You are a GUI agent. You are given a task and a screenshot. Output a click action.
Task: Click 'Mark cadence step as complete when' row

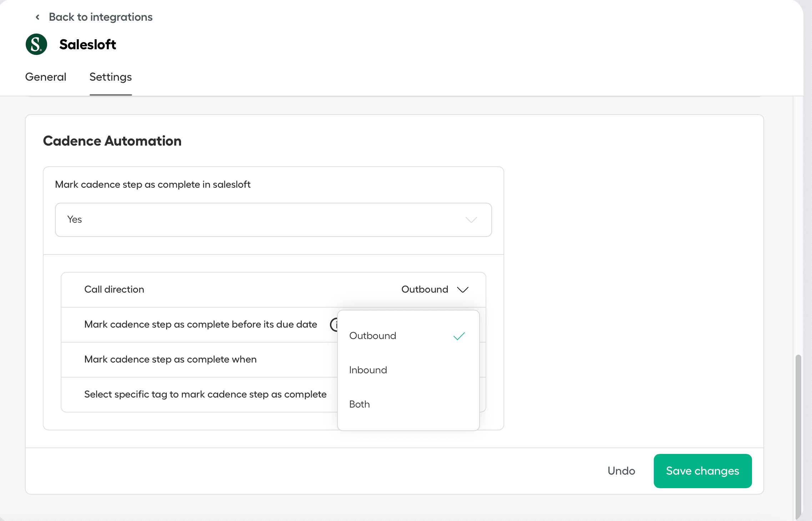click(x=170, y=359)
